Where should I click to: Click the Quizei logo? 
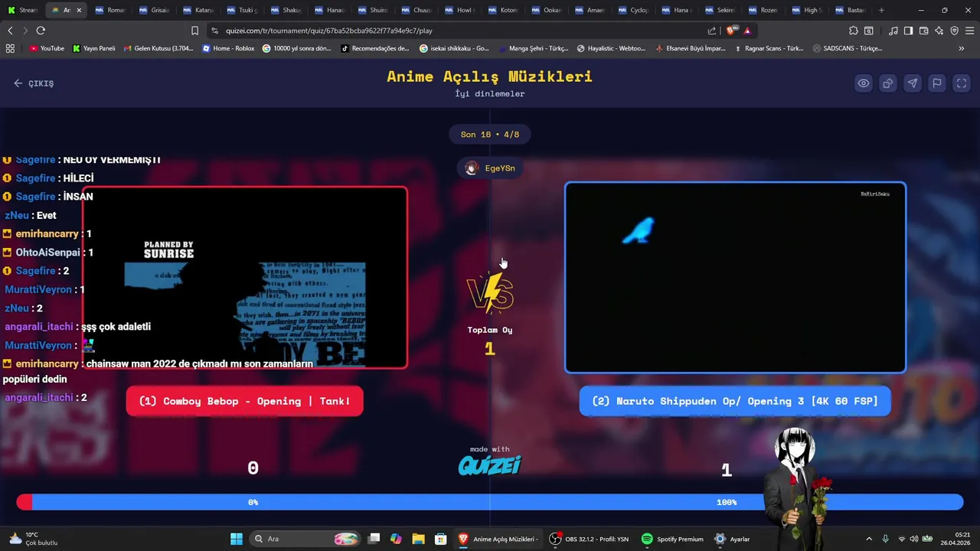(x=490, y=465)
